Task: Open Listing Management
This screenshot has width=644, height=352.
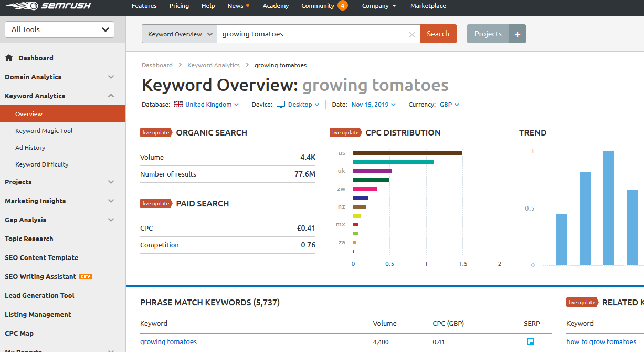Action: click(x=38, y=314)
